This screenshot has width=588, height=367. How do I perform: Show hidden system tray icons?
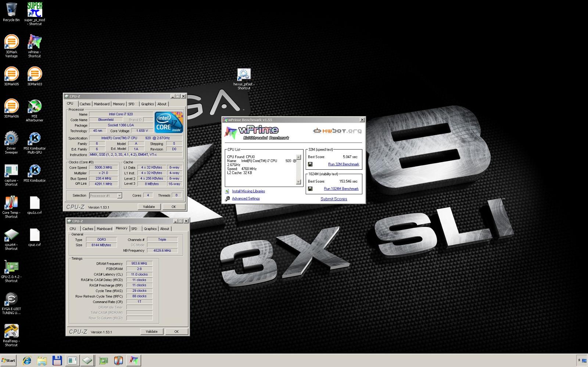click(x=580, y=360)
